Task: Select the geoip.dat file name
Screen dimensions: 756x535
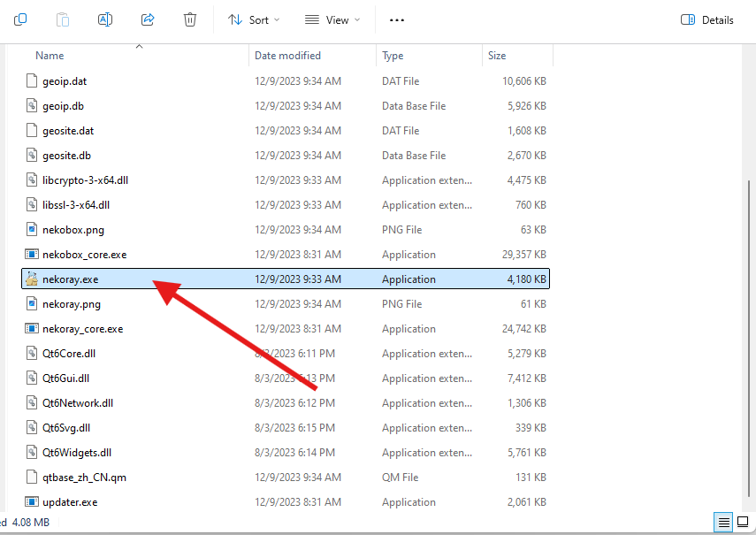Action: click(x=65, y=81)
